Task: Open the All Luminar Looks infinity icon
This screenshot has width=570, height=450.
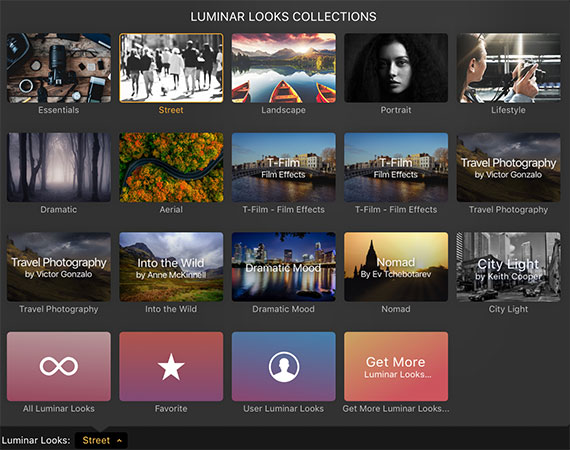Action: coord(59,366)
